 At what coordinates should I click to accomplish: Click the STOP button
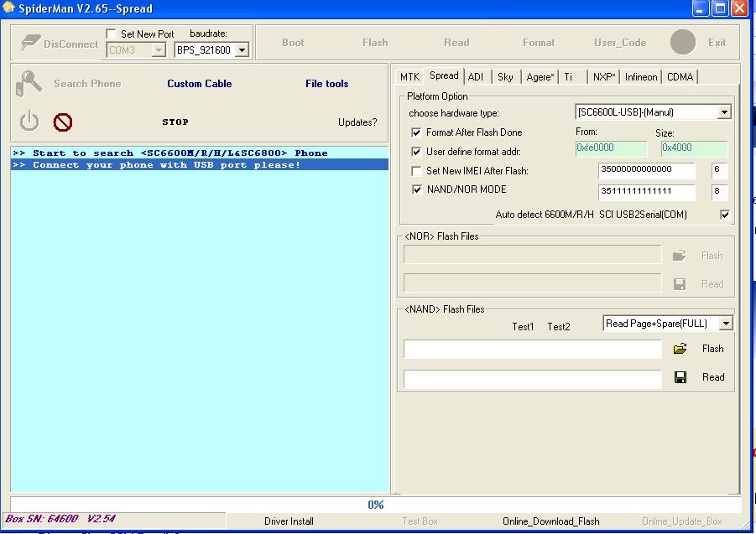tap(175, 122)
